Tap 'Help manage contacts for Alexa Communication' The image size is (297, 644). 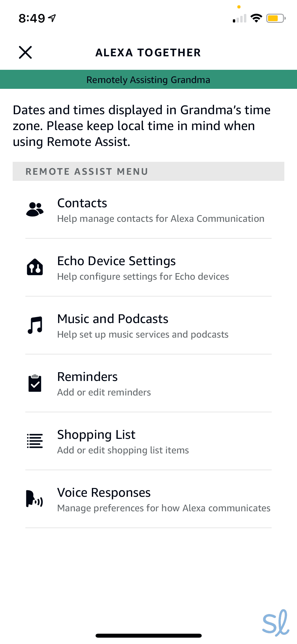pyautogui.click(x=161, y=219)
